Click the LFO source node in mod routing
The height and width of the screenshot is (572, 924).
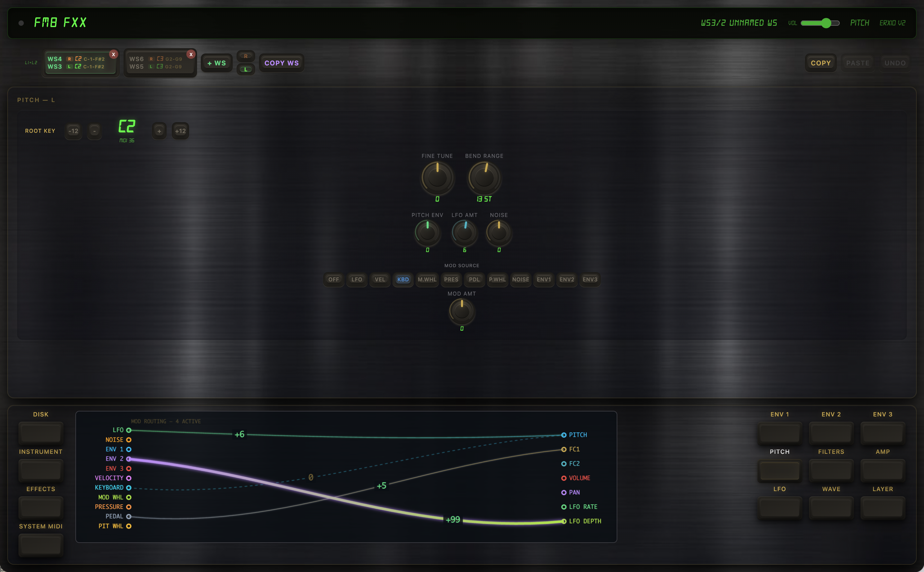(x=129, y=430)
